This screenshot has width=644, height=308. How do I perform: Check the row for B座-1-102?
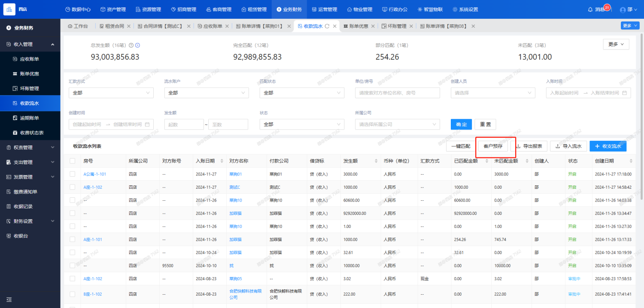point(73,294)
